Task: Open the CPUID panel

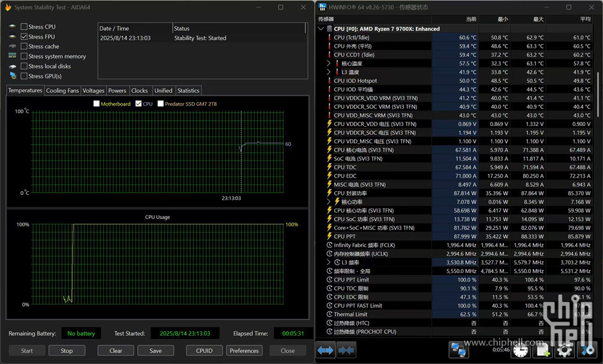Action: [x=204, y=350]
